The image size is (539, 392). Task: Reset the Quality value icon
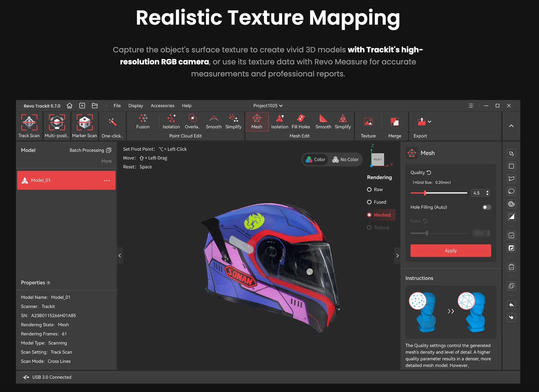point(429,173)
